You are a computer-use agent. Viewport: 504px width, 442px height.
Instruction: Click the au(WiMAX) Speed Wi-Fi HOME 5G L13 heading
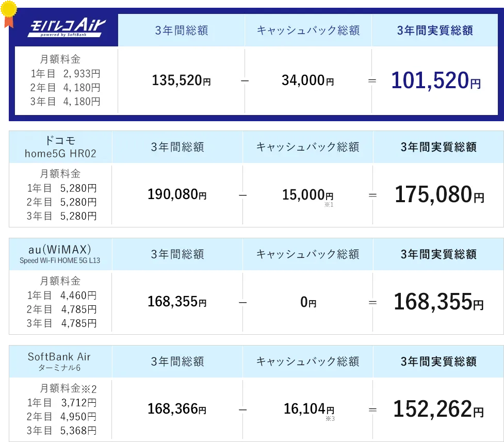pyautogui.click(x=60, y=254)
